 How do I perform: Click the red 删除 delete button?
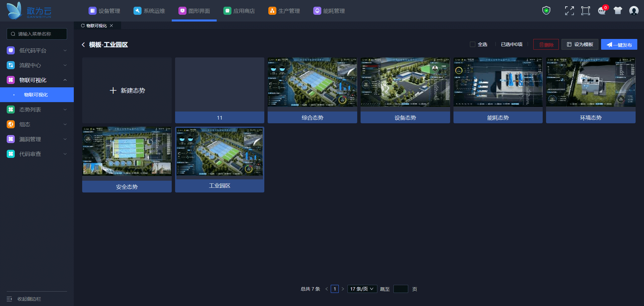(546, 44)
